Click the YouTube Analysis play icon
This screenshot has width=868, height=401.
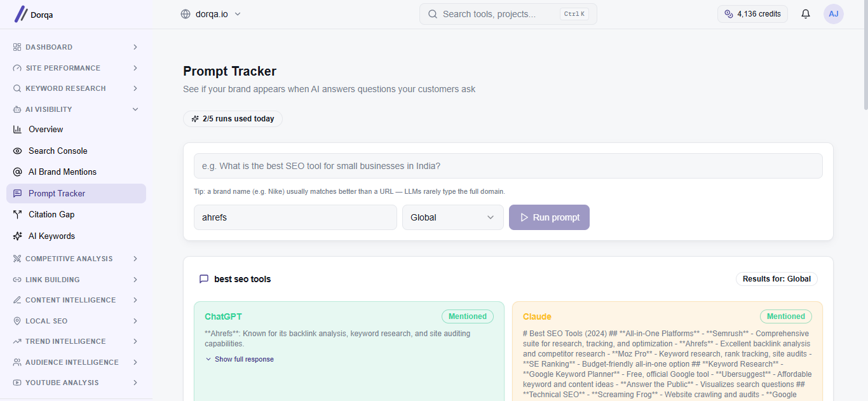click(x=17, y=383)
